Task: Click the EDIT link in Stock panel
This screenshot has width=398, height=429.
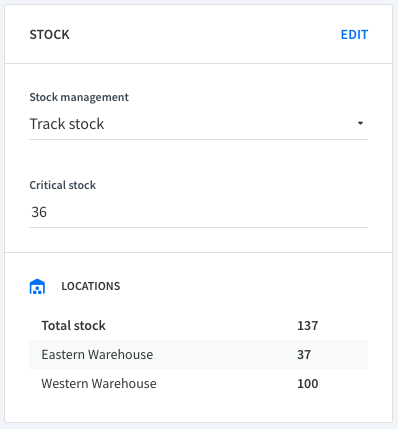Action: coord(354,35)
